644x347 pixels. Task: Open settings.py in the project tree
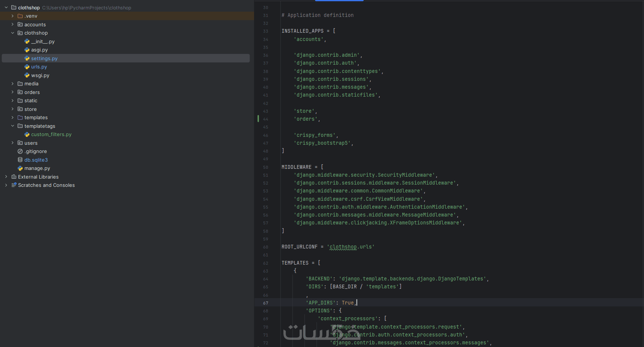(x=44, y=58)
